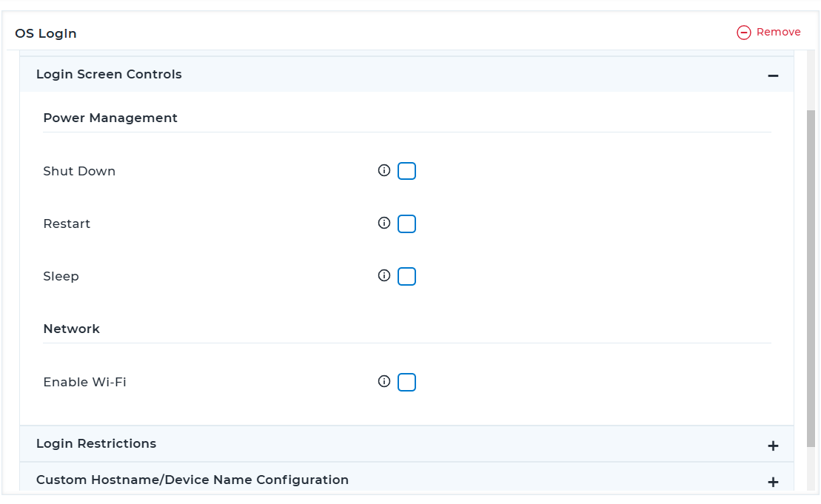Open the Sleep option info tooltip icon
The height and width of the screenshot is (504, 821).
pyautogui.click(x=383, y=275)
